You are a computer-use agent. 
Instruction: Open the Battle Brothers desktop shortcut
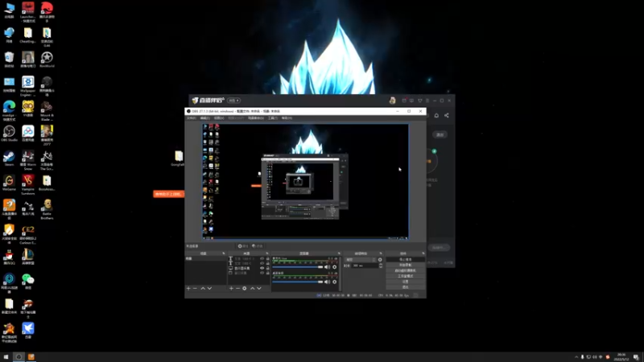(47, 209)
